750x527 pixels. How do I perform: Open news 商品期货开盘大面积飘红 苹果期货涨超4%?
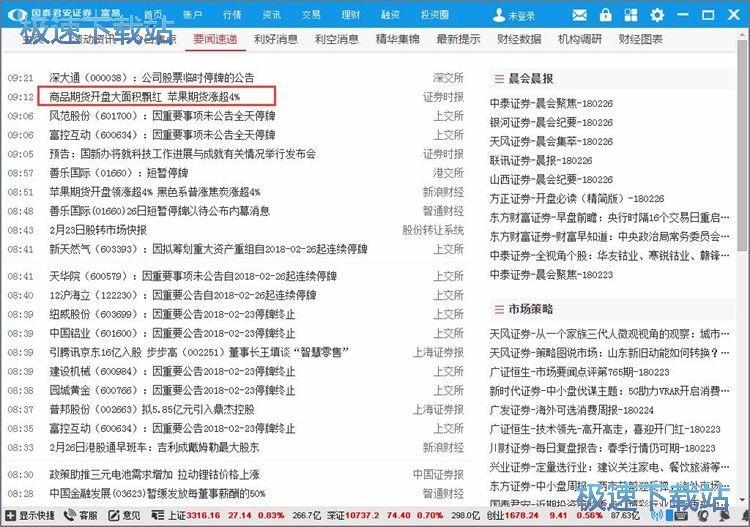click(144, 97)
